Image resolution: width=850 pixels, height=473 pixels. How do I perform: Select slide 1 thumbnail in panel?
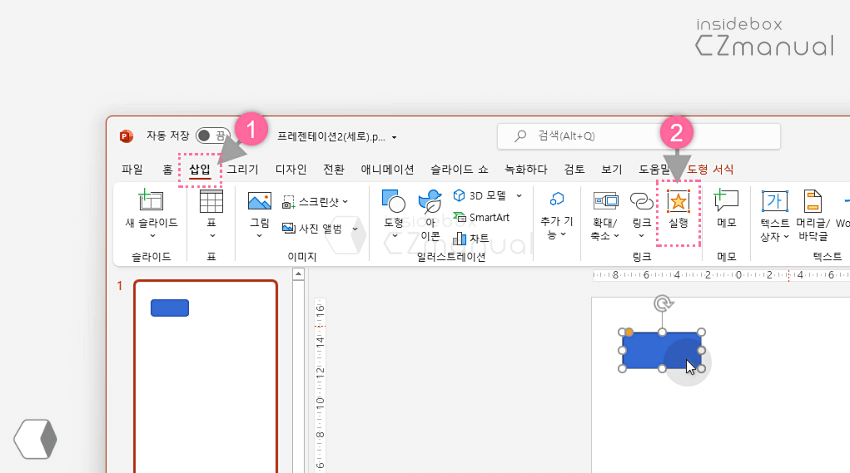click(x=205, y=376)
